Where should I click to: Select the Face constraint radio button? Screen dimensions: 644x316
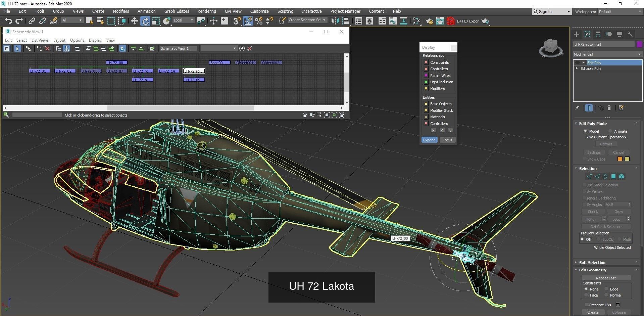click(x=586, y=295)
